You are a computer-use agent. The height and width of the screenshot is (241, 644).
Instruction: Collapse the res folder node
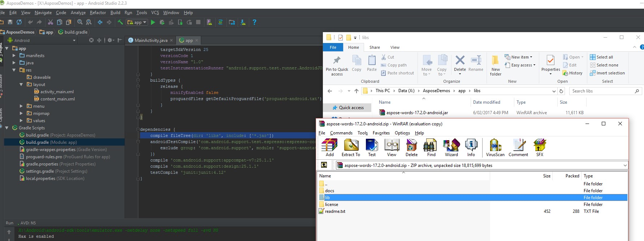[x=14, y=70]
